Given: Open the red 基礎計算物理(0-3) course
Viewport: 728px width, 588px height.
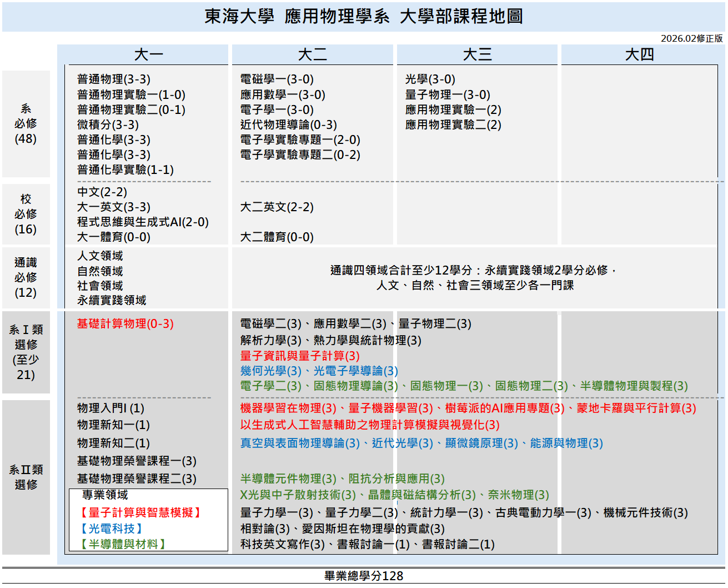Looking at the screenshot, I should pos(125,324).
